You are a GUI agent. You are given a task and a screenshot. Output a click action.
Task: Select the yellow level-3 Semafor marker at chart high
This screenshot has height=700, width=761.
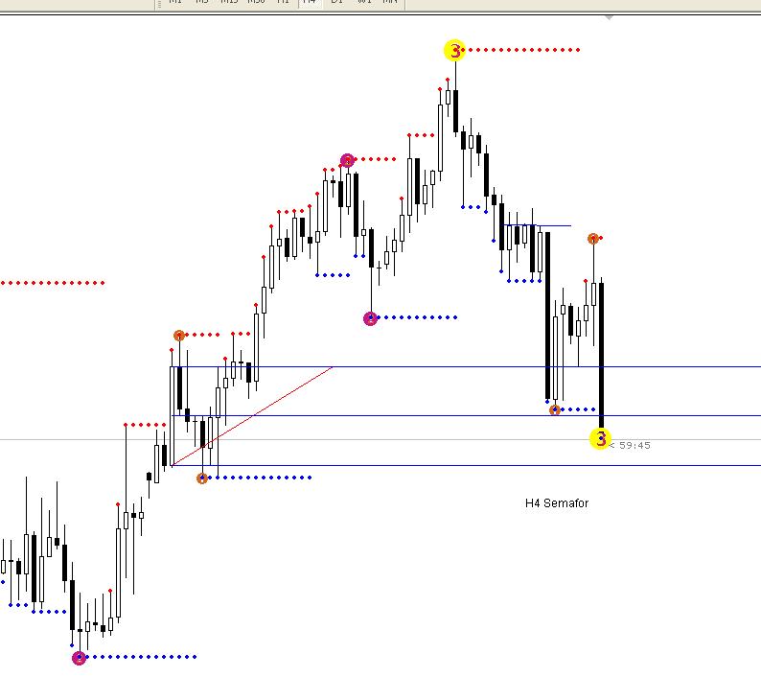click(x=454, y=50)
